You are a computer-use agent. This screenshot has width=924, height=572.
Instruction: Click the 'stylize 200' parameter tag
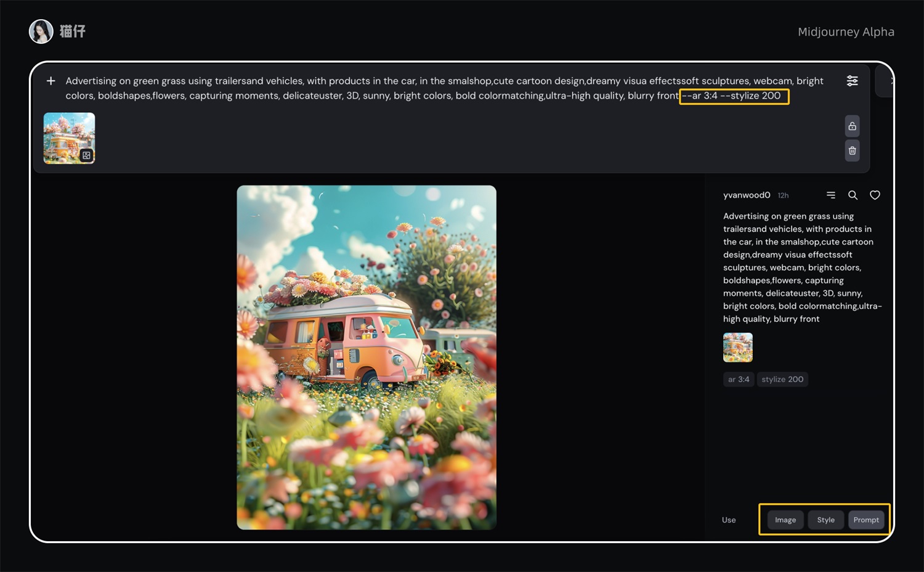[x=782, y=379]
